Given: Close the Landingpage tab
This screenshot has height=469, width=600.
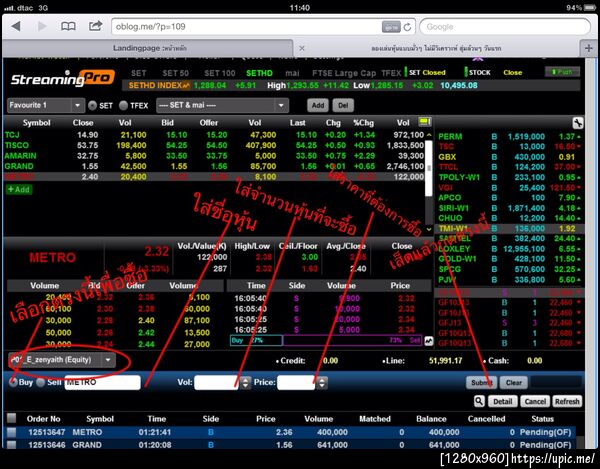Looking at the screenshot, I should click(302, 48).
